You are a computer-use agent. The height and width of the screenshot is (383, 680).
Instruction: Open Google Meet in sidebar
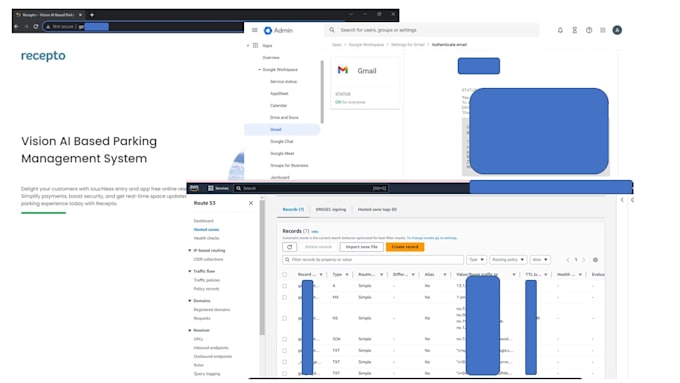coord(282,154)
